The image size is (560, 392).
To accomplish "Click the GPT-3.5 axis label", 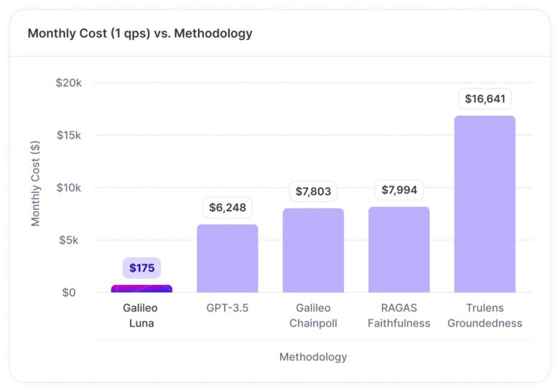I will tap(228, 308).
